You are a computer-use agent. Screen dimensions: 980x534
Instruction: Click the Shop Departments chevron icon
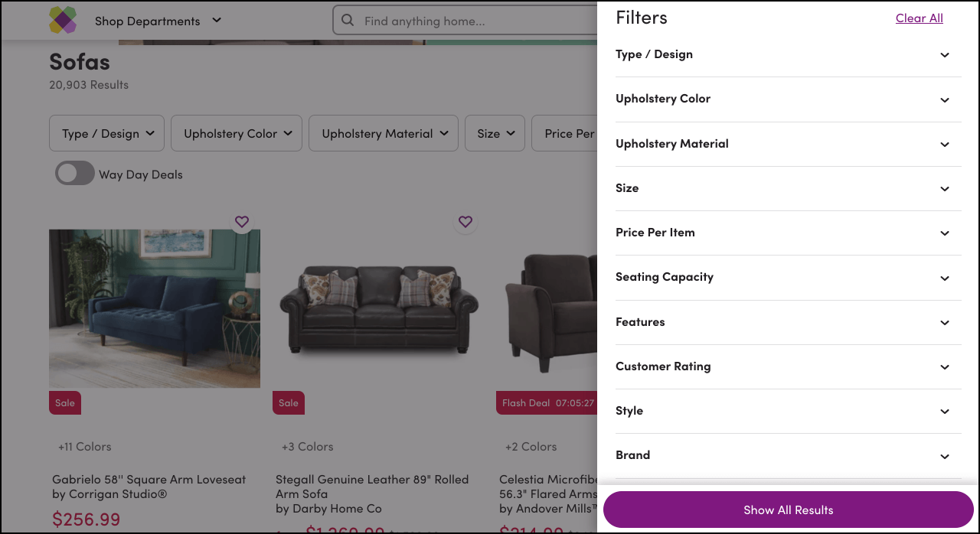pos(217,21)
